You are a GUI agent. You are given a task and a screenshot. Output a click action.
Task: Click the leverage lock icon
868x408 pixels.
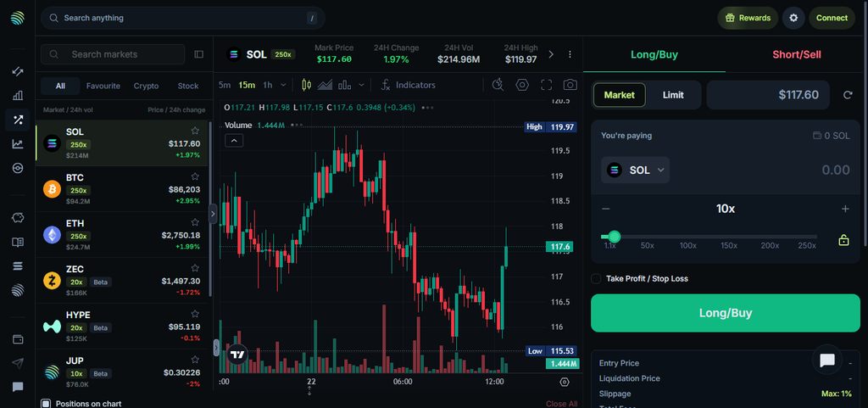pyautogui.click(x=843, y=240)
